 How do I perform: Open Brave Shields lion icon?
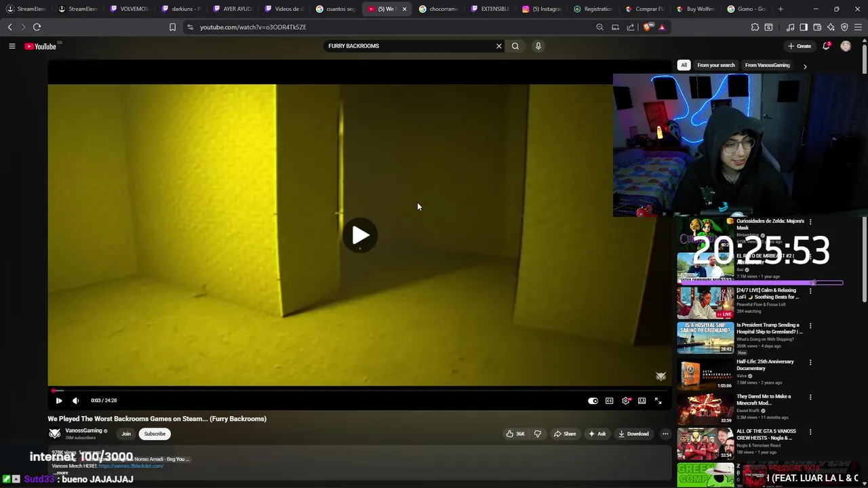[x=648, y=27]
